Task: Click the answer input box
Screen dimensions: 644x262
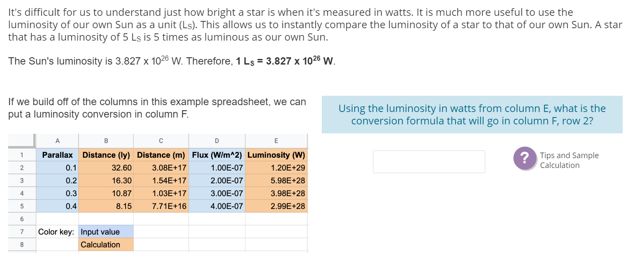Action: pos(429,162)
